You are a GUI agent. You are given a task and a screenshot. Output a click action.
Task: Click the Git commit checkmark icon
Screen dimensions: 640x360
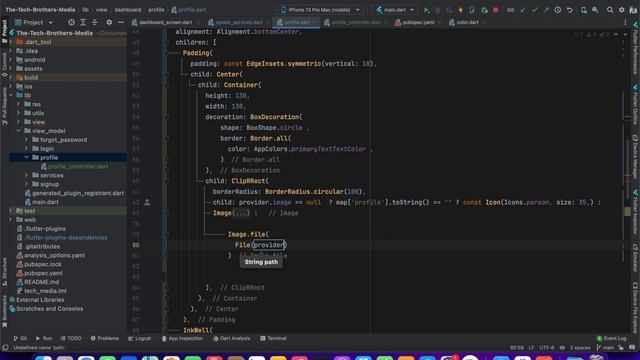click(534, 10)
